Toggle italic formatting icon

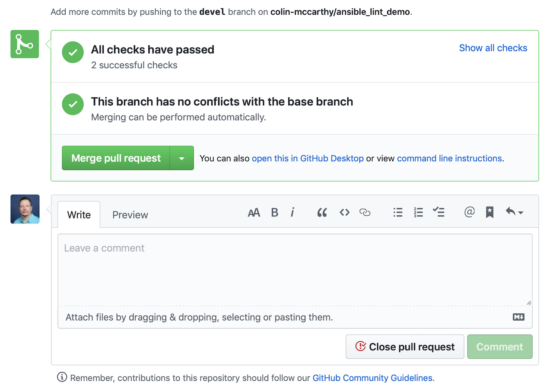click(292, 212)
